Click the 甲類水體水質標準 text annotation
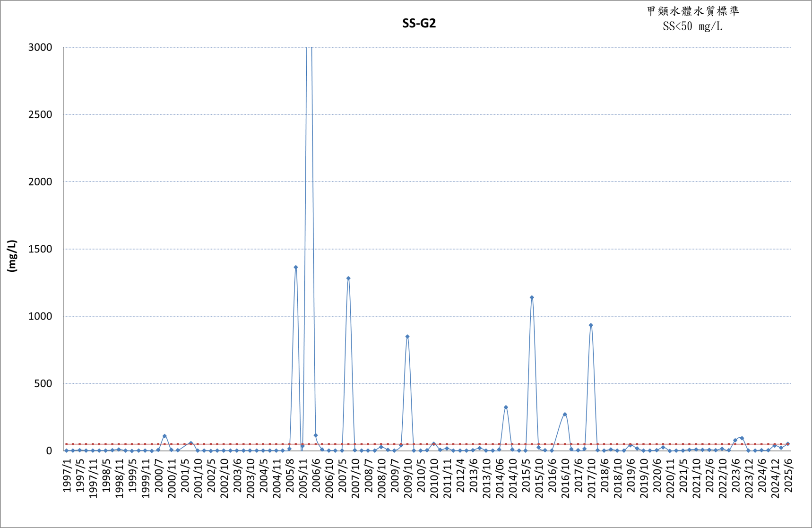 point(693,11)
